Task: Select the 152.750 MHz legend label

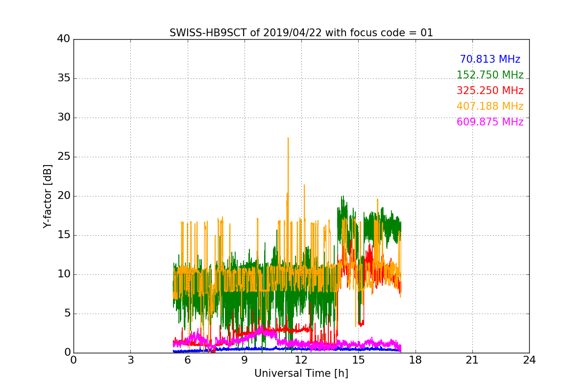Action: point(490,75)
